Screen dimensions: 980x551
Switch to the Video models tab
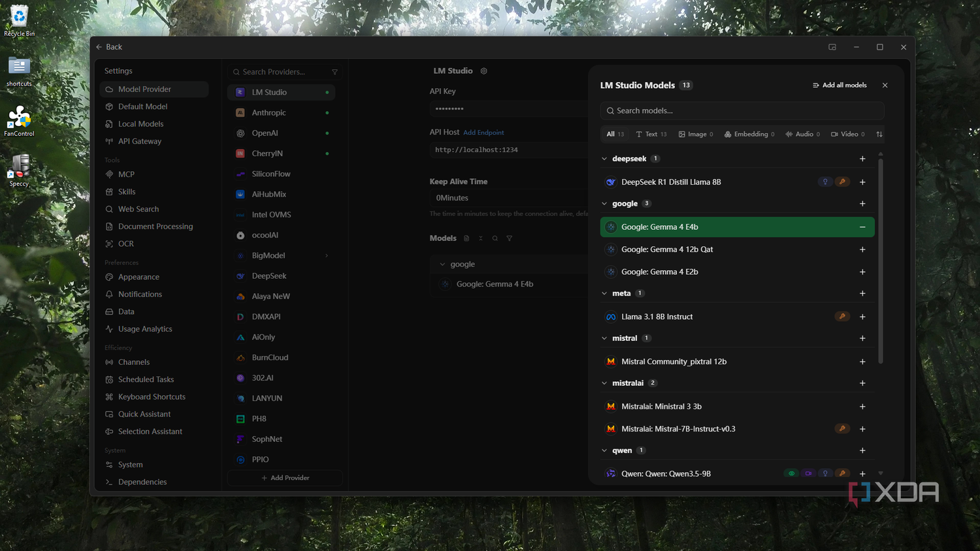tap(847, 134)
